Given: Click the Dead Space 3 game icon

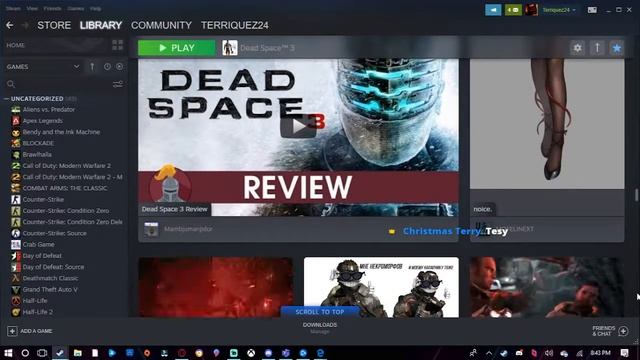Looking at the screenshot, I should click(230, 48).
